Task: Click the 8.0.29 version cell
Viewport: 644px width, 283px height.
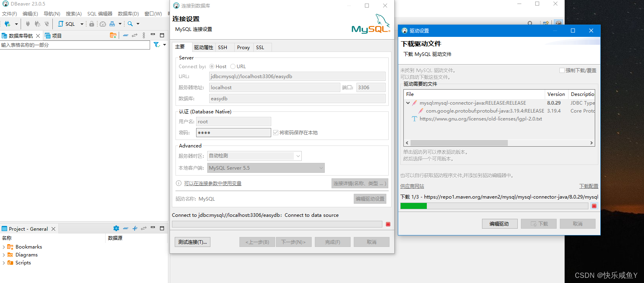Action: pos(554,103)
